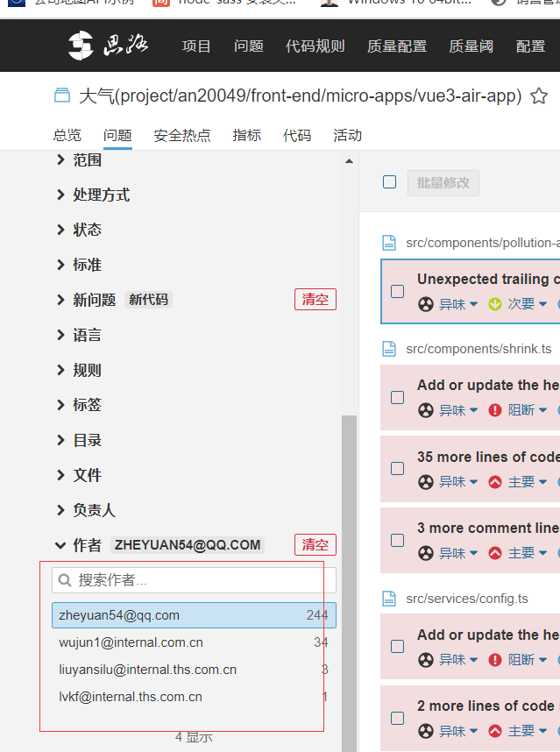Click the major severity icon on 35 more lines issue
This screenshot has height=752, width=560.
(495, 481)
